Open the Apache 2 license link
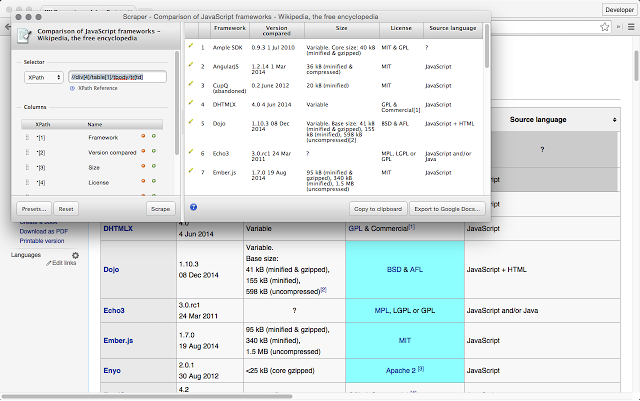The height and width of the screenshot is (401, 640). point(400,370)
